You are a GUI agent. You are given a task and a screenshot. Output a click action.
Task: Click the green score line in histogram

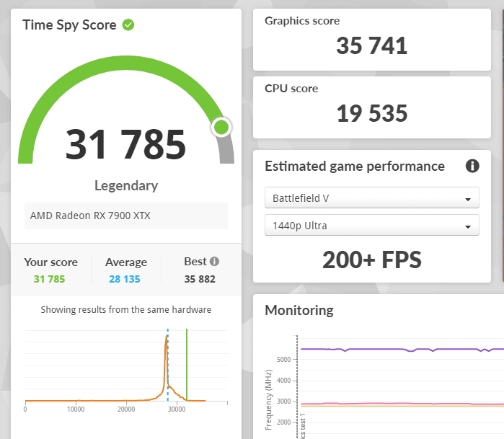coord(187,365)
